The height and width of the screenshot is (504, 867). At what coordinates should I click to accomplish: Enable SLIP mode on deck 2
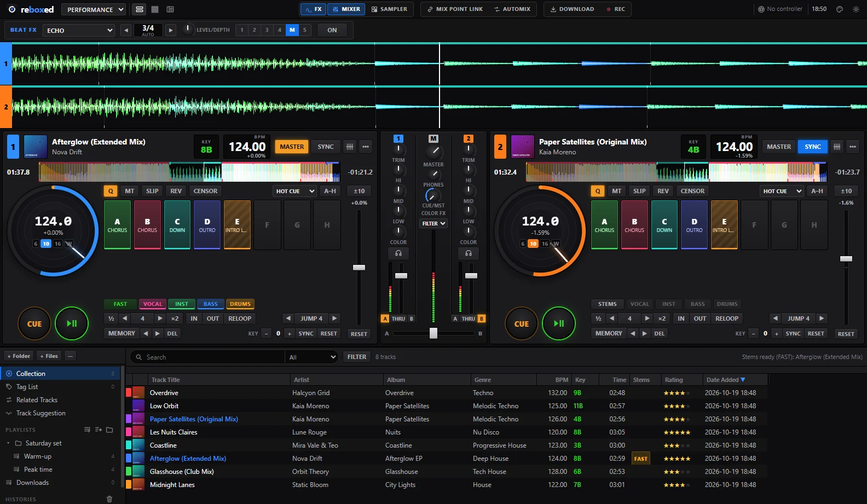pos(639,191)
